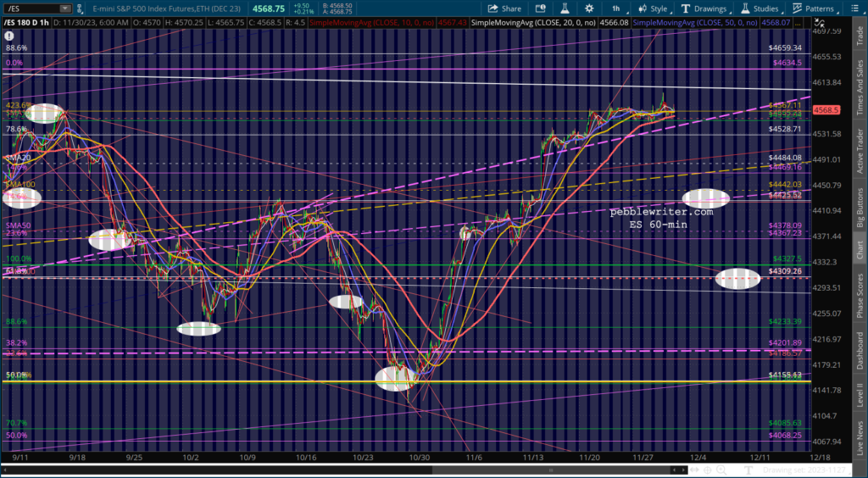The image size is (868, 478).
Task: Click the alert icon at chart top-left
Action: click(x=9, y=36)
